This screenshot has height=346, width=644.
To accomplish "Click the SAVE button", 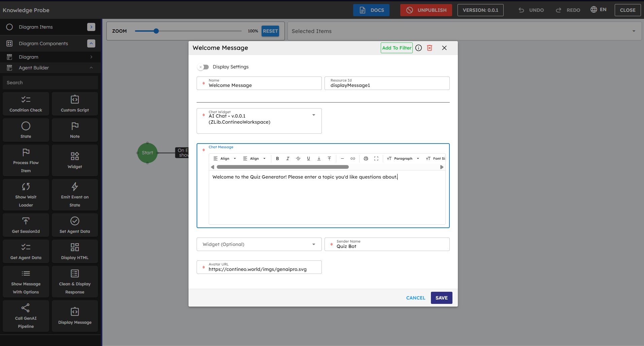I will 441,298.
